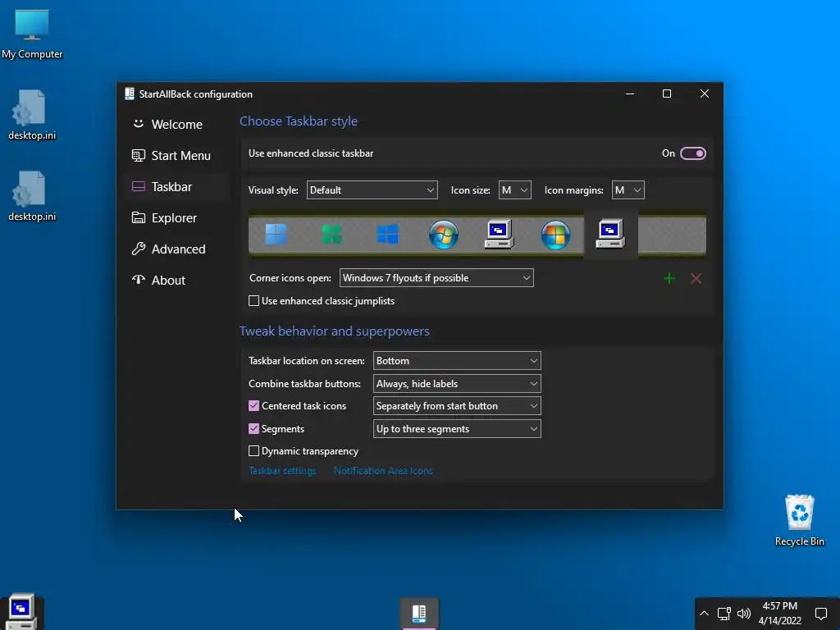Show hidden tray icons chevron

[x=705, y=614]
